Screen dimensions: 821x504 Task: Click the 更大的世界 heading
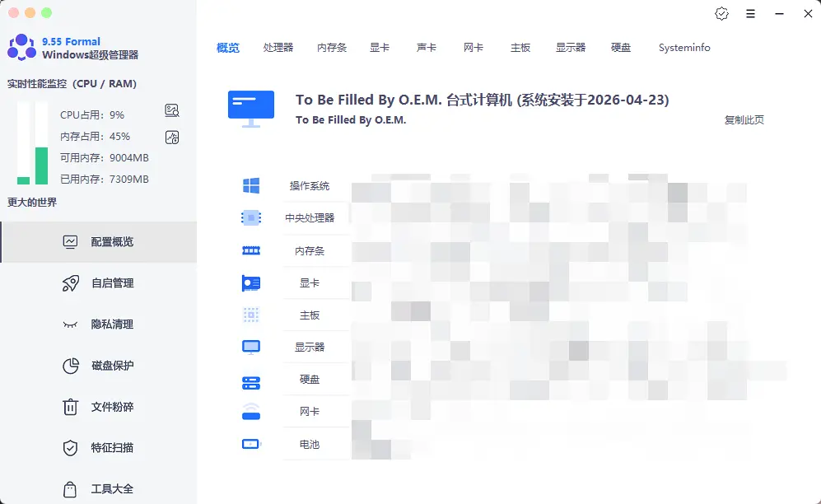(x=32, y=202)
